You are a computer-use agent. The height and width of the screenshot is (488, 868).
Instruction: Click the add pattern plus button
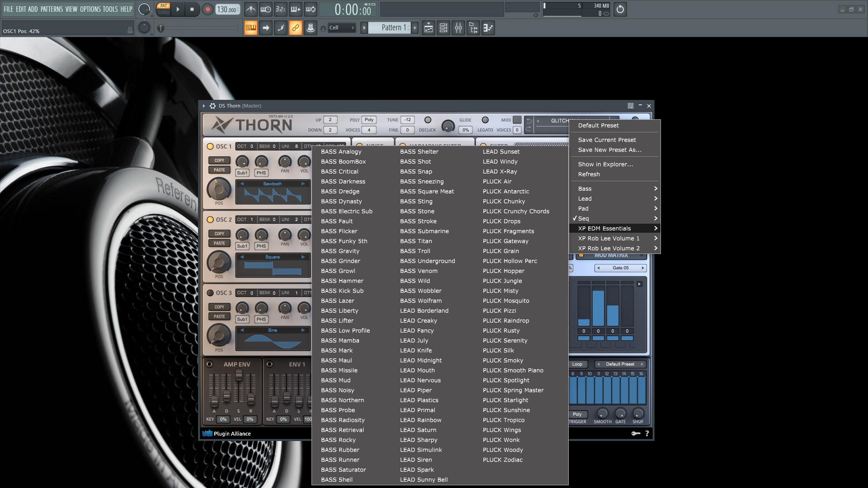pos(415,28)
